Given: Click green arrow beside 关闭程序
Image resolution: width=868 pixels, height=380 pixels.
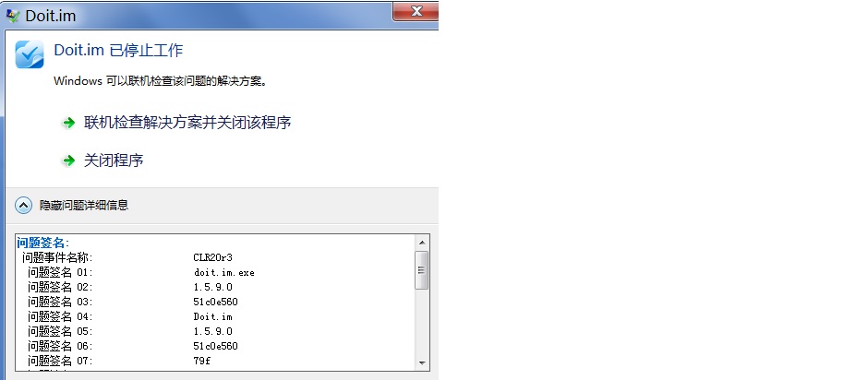Looking at the screenshot, I should (68, 161).
